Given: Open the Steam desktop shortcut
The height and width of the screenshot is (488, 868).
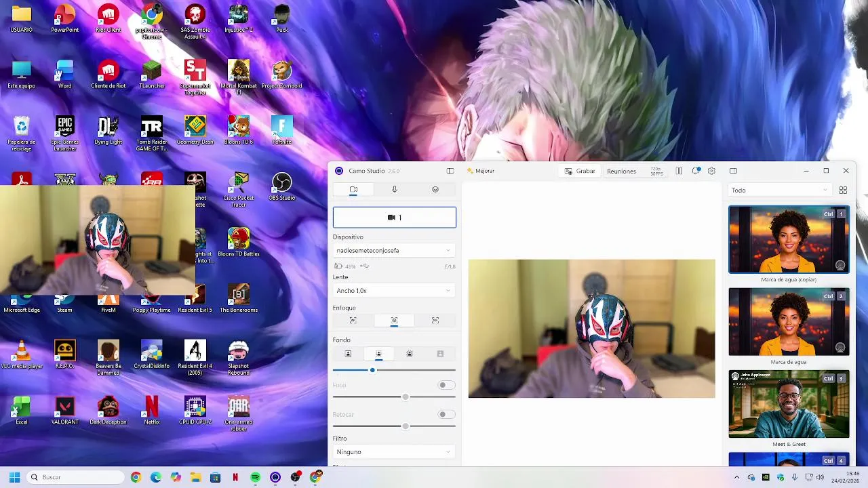Looking at the screenshot, I should [64, 305].
